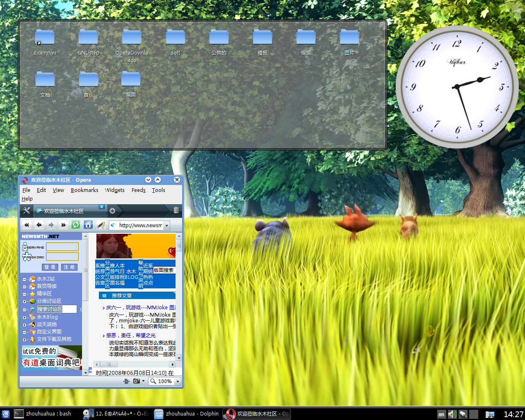Click the Fast Forward navigation button

tap(63, 225)
